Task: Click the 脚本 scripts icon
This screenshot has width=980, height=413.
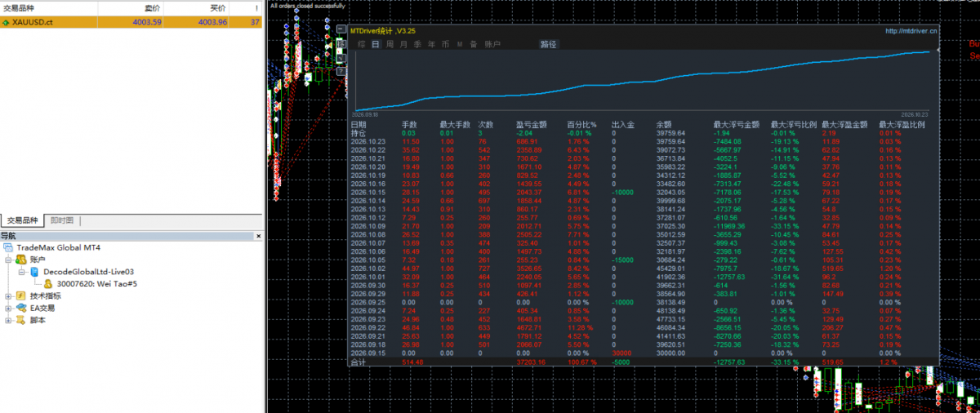Action: pyautogui.click(x=21, y=321)
